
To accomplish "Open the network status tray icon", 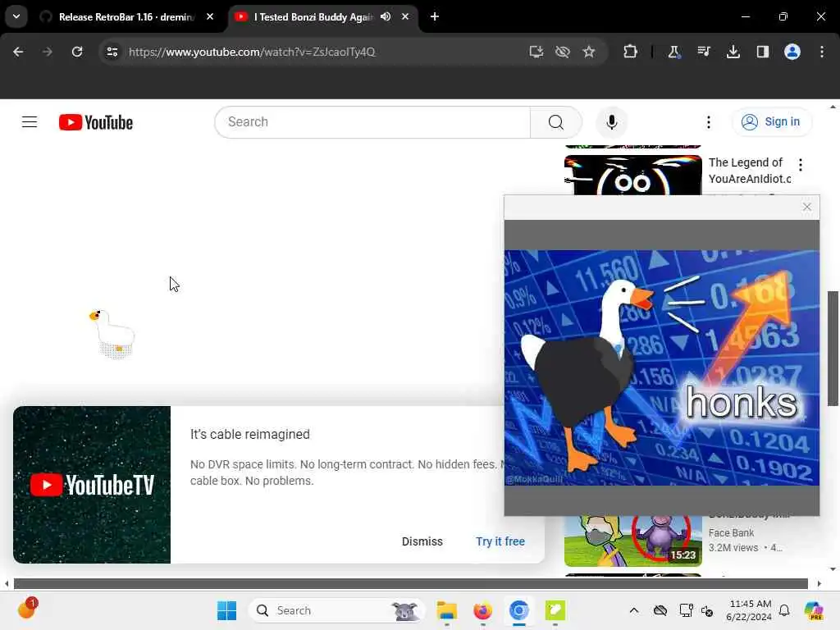I will [x=686, y=610].
